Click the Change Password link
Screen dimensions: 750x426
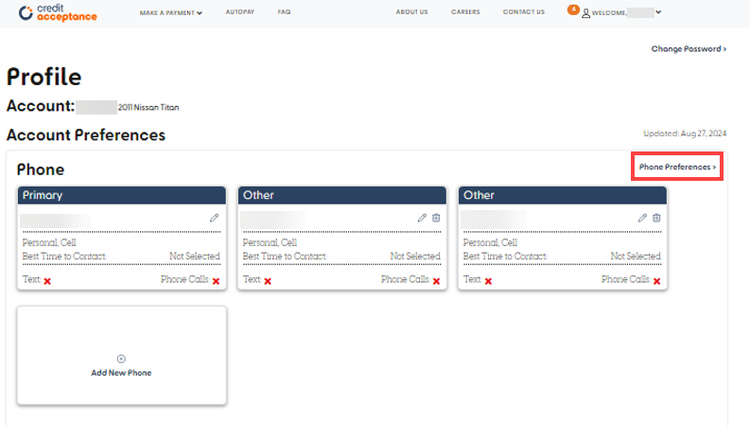[x=688, y=48]
